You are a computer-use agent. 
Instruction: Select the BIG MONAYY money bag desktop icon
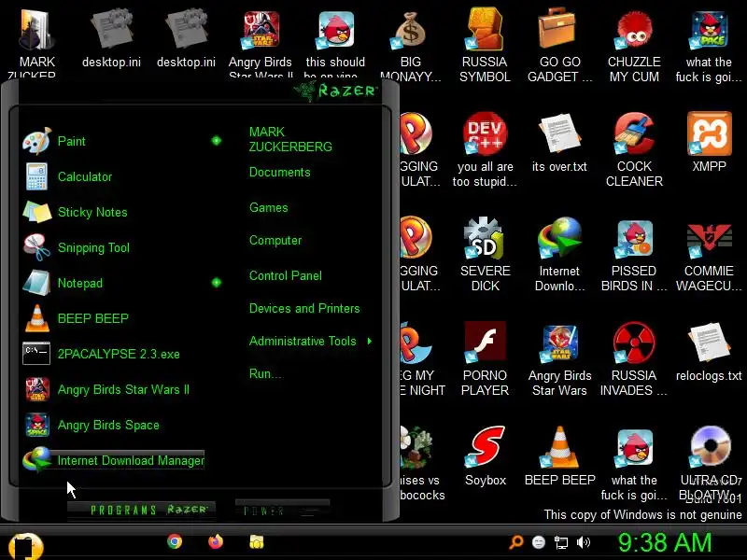(x=410, y=47)
